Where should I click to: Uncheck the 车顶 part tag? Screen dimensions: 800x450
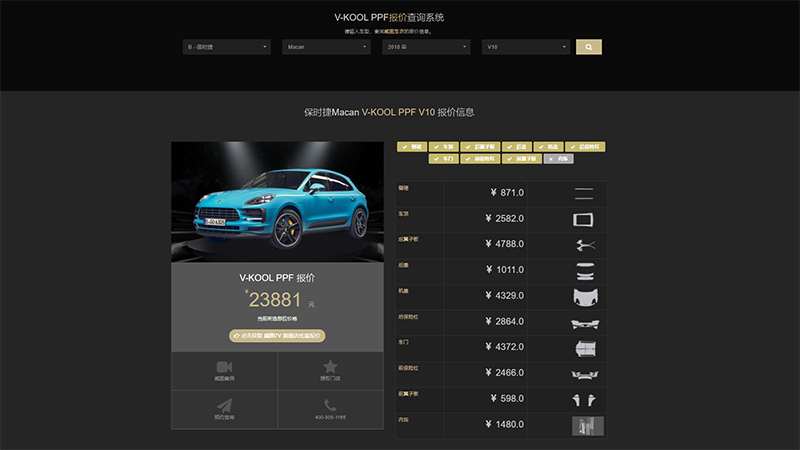(446, 147)
